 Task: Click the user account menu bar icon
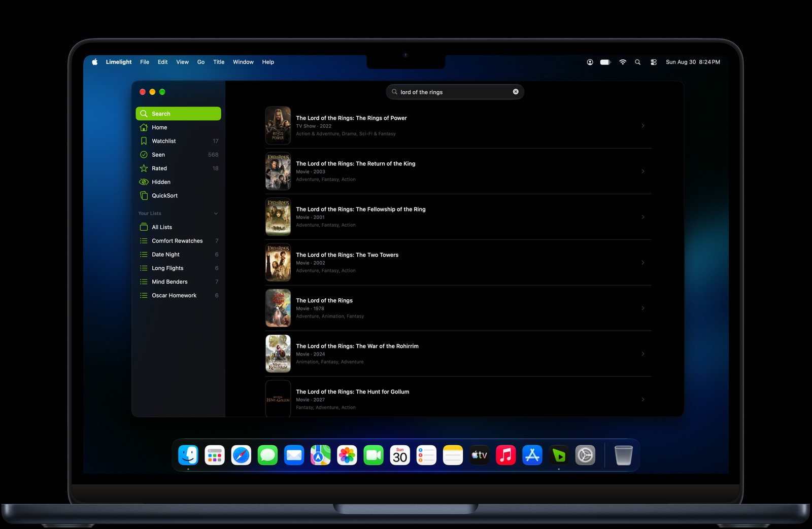590,62
